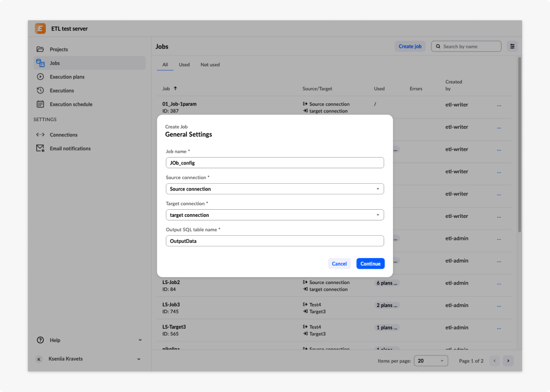Click the 01_Job-1param job name
The height and width of the screenshot is (392, 550).
pyautogui.click(x=179, y=104)
